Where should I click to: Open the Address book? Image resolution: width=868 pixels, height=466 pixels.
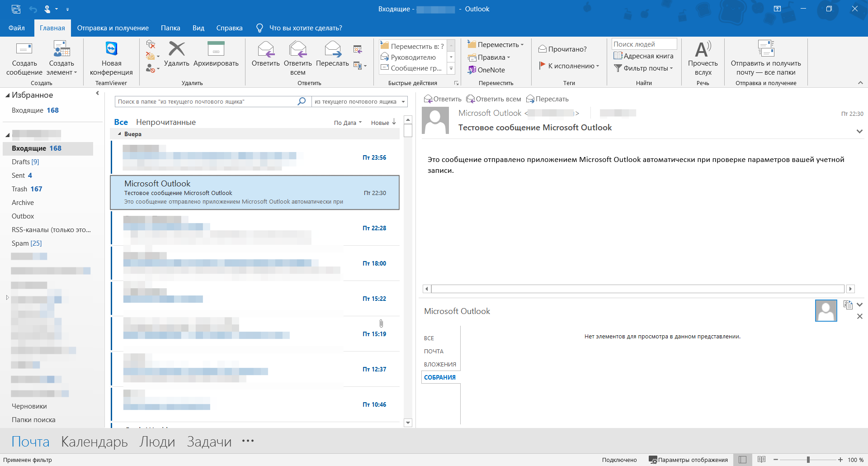644,56
